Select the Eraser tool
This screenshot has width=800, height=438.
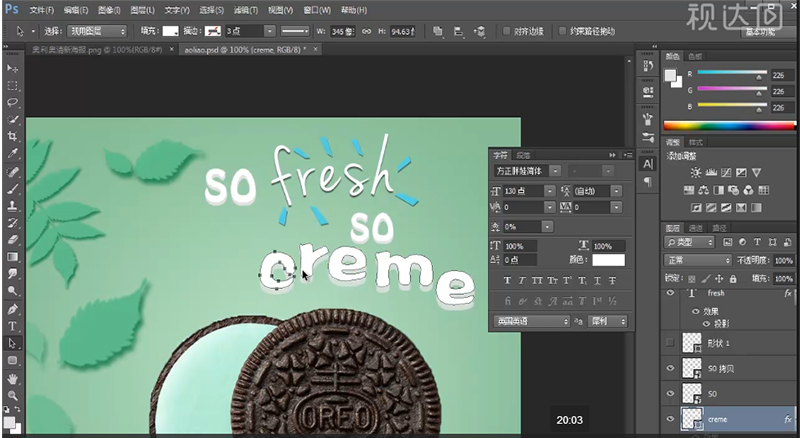pyautogui.click(x=12, y=239)
